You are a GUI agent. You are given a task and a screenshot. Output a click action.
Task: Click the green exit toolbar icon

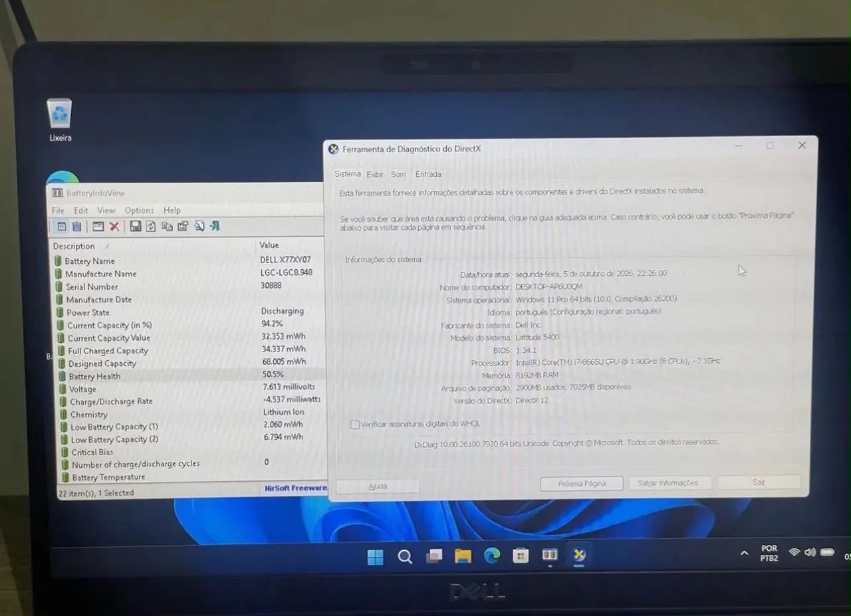pos(215,227)
